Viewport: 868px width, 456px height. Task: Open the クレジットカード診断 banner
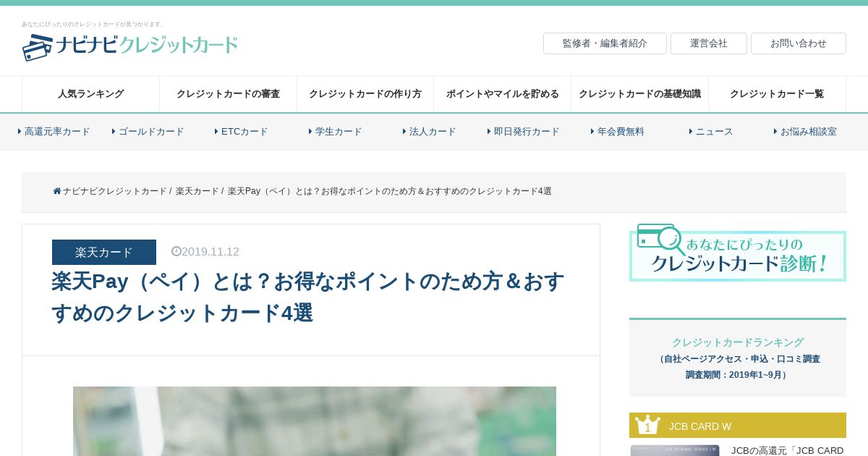(738, 253)
